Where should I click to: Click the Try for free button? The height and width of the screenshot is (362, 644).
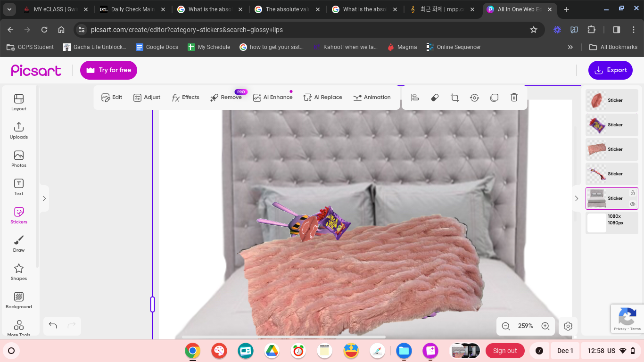108,70
